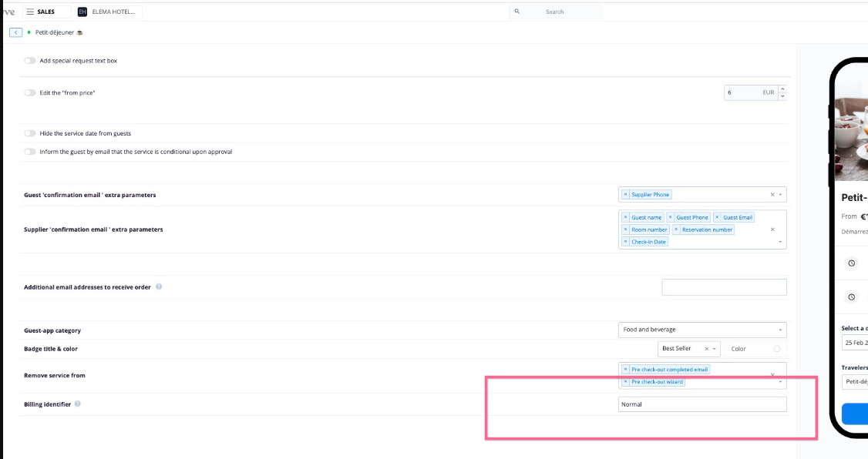Increase the from price with stepper arrow

coord(783,89)
